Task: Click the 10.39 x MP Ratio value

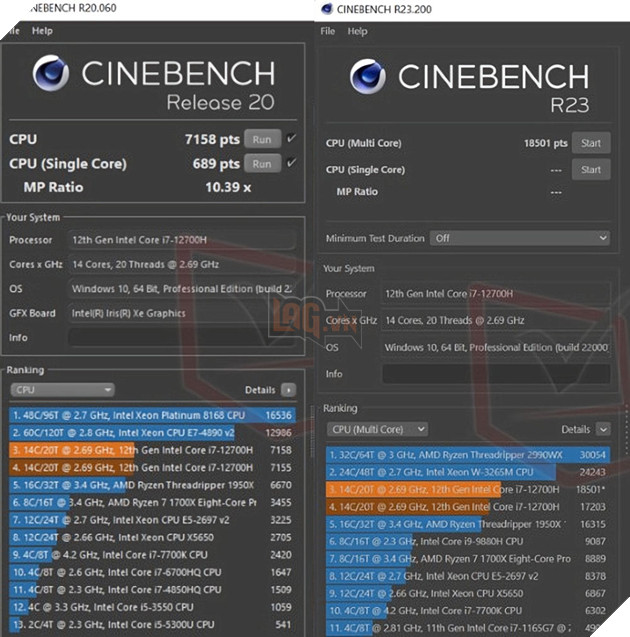Action: (x=228, y=187)
